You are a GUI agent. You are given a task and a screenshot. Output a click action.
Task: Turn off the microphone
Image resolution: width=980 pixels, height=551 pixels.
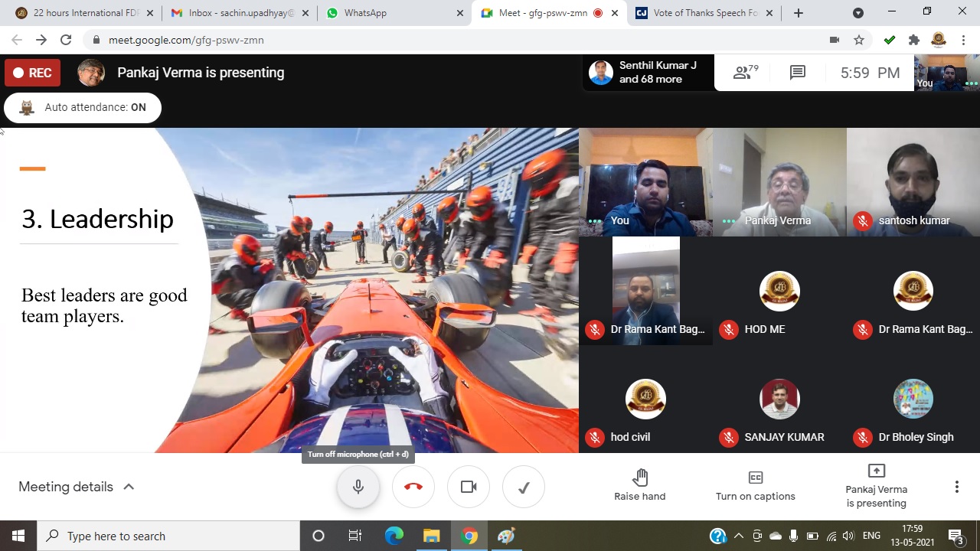(x=358, y=487)
